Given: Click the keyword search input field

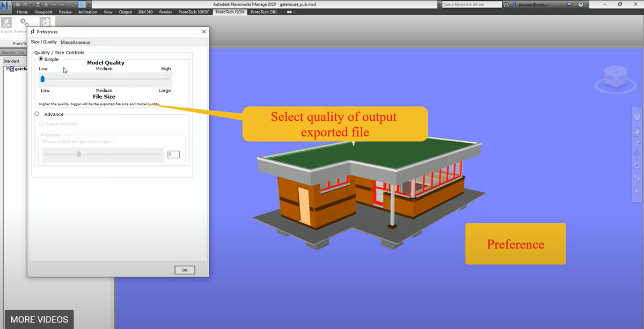Looking at the screenshot, I should [x=472, y=4].
